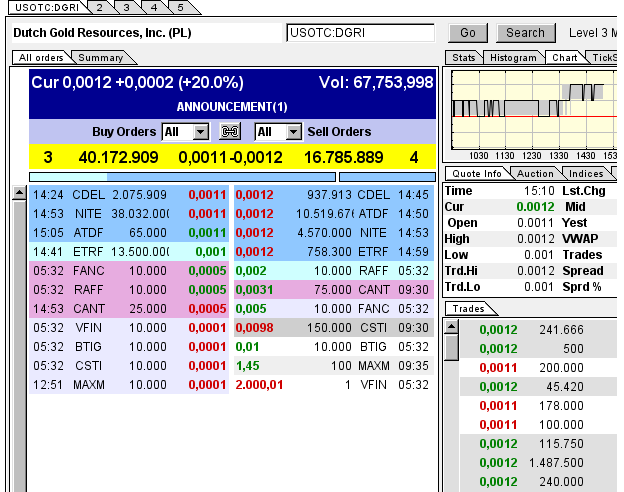Select the CANT buy order 25.000
624x492 pixels.
pos(129,309)
